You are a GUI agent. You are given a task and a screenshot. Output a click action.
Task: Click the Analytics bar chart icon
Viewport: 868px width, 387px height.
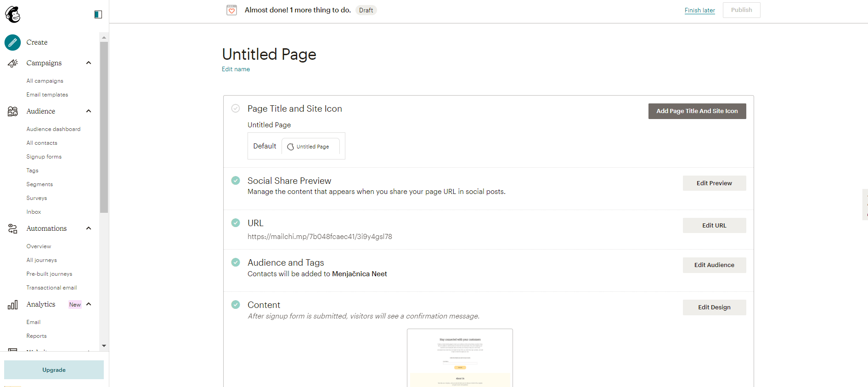click(13, 304)
